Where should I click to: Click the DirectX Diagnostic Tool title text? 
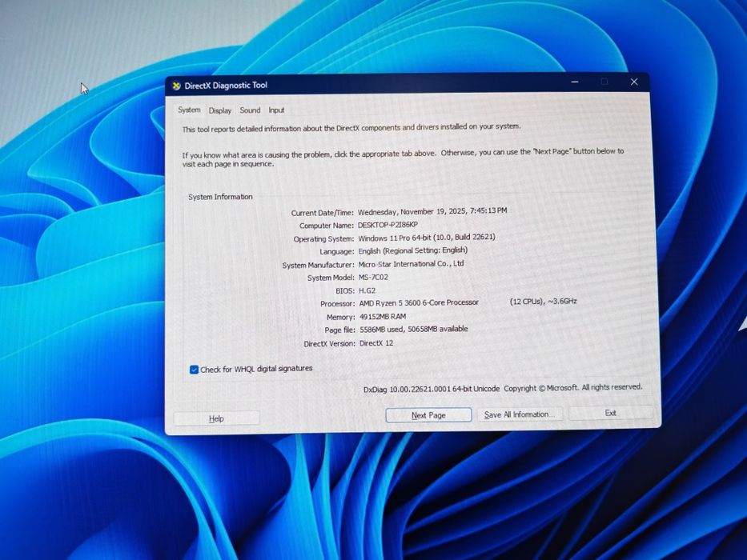tap(227, 86)
